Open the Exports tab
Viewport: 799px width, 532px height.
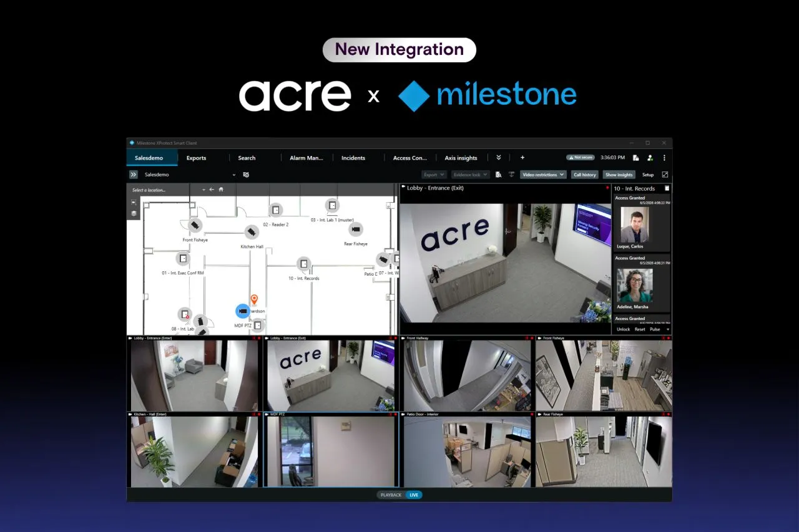tap(196, 158)
